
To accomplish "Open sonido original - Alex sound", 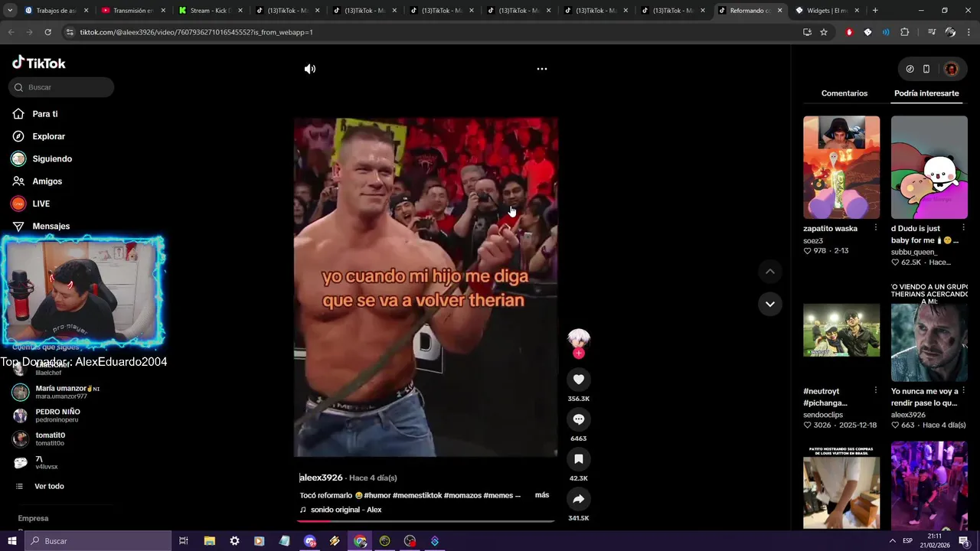I will coord(345,510).
